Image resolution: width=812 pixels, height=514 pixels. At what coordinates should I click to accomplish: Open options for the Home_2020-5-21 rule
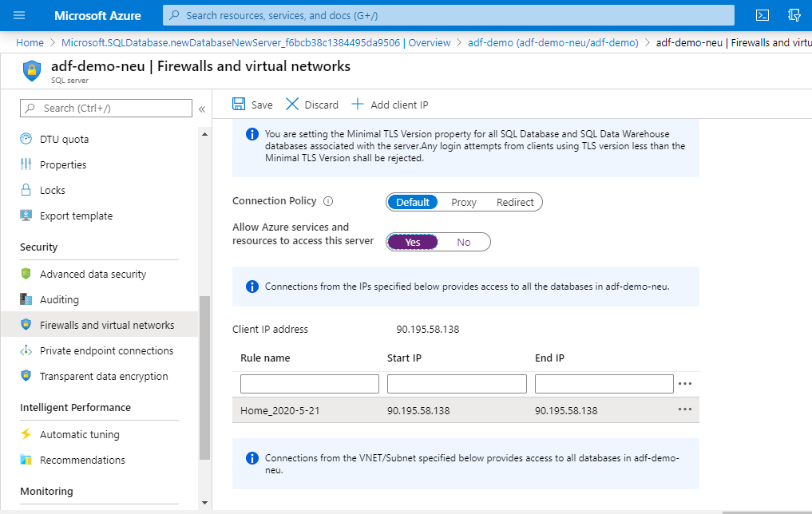pos(684,409)
